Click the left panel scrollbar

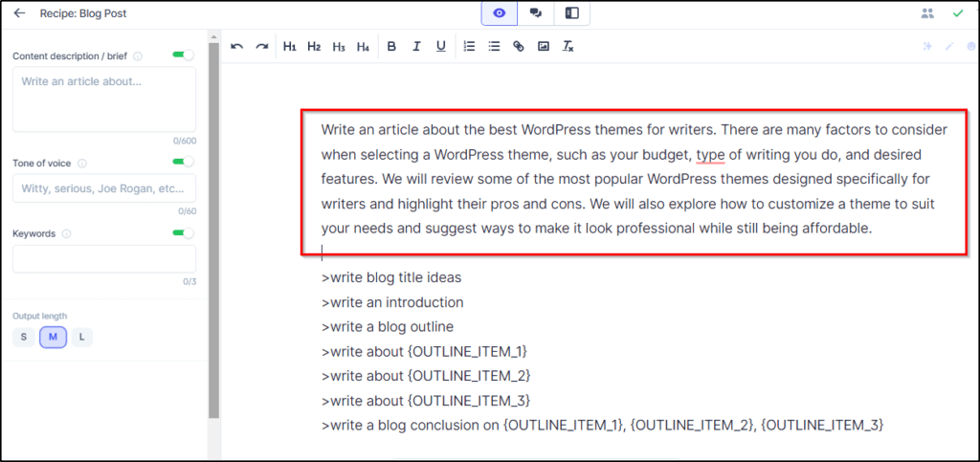(x=213, y=231)
